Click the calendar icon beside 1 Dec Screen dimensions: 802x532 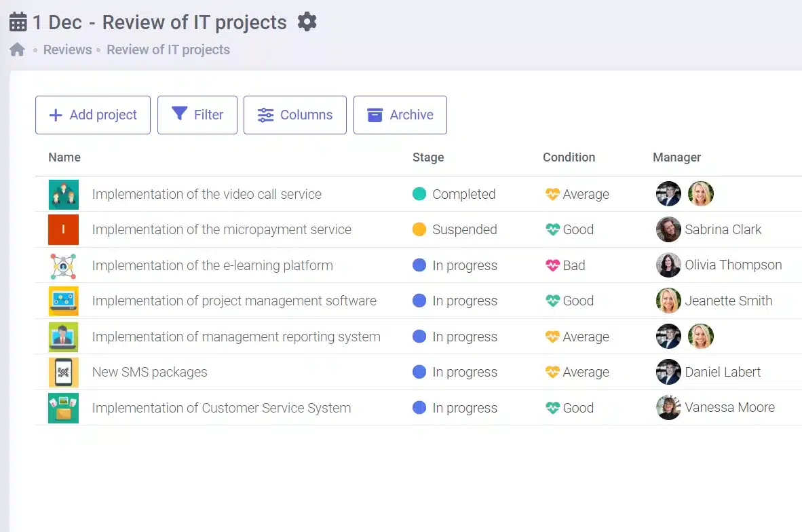click(18, 22)
